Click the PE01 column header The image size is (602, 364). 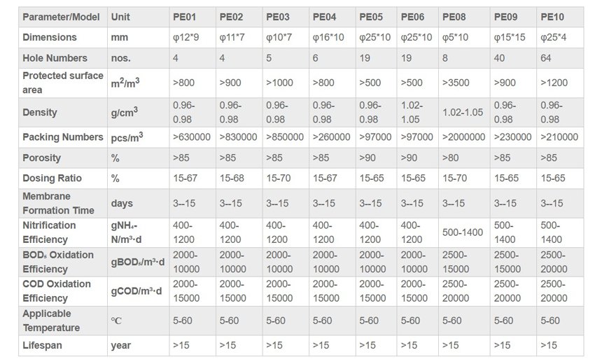(185, 16)
